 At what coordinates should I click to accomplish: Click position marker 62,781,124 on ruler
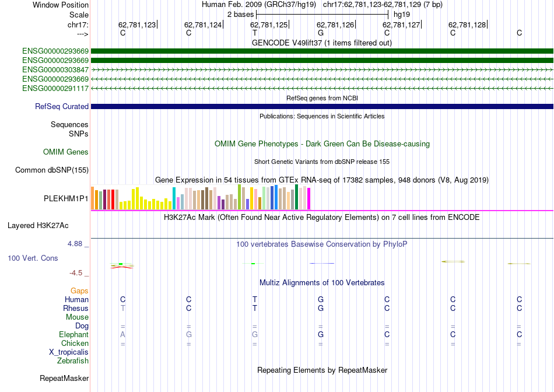203,24
